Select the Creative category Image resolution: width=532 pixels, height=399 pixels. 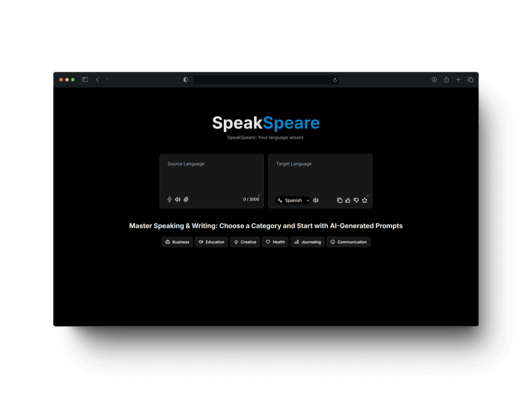point(245,242)
